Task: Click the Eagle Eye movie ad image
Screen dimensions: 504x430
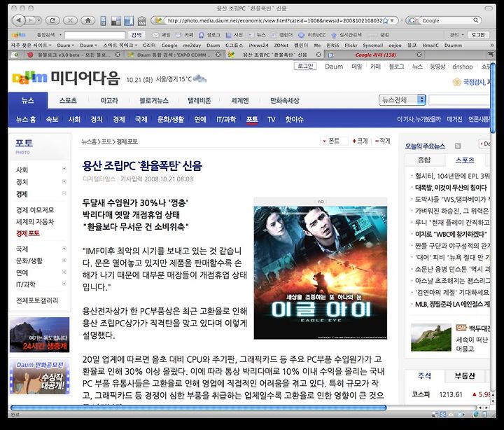Action: [321, 272]
